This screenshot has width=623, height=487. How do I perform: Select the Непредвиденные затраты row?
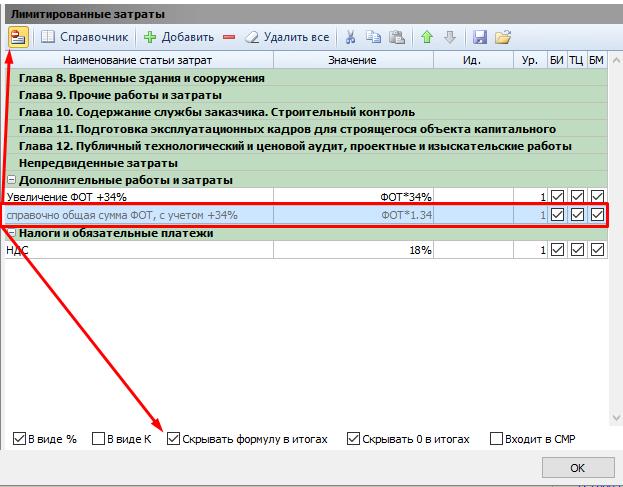(306, 163)
